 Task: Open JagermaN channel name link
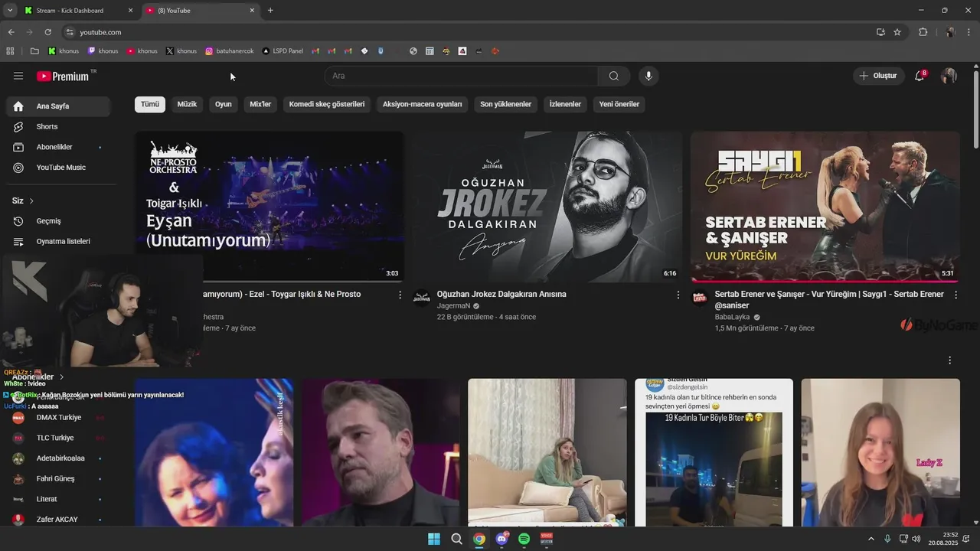point(453,306)
